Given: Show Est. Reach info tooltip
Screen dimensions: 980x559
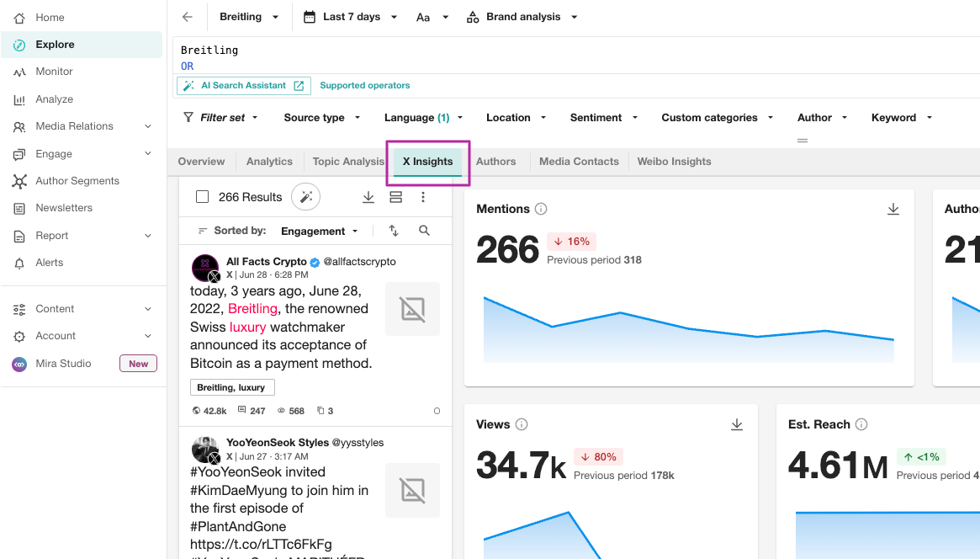Looking at the screenshot, I should tap(861, 424).
